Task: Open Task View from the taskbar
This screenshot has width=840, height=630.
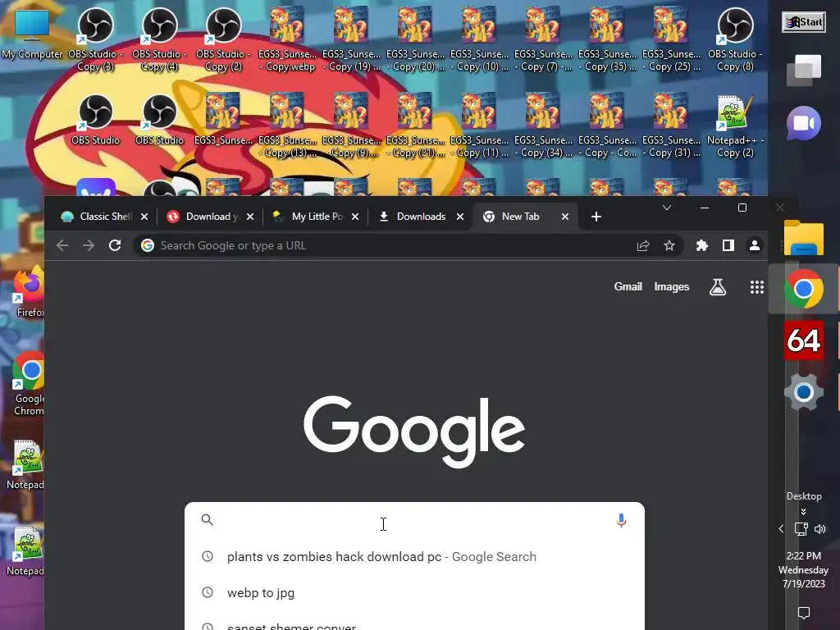Action: click(804, 71)
